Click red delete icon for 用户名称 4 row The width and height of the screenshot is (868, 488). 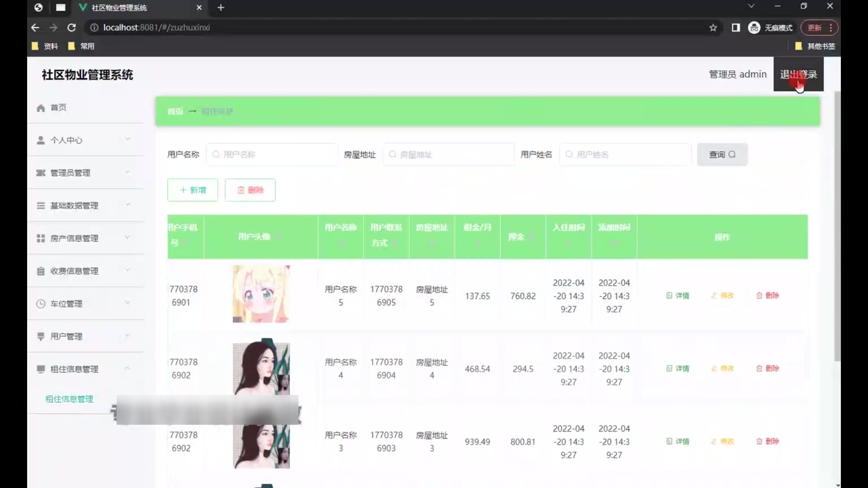[x=759, y=369]
